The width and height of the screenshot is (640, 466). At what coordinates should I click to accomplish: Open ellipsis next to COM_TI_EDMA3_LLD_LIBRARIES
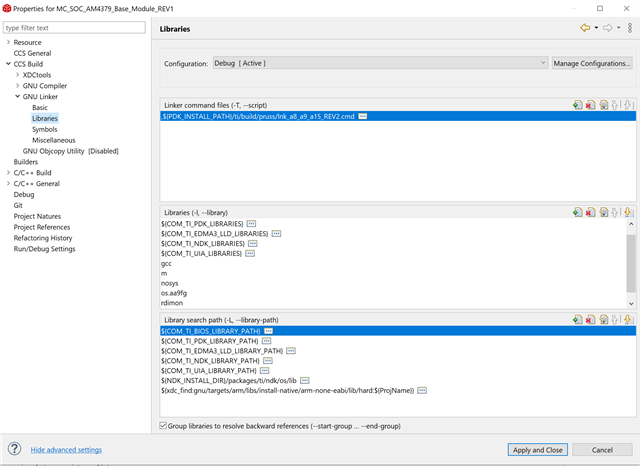coord(276,234)
